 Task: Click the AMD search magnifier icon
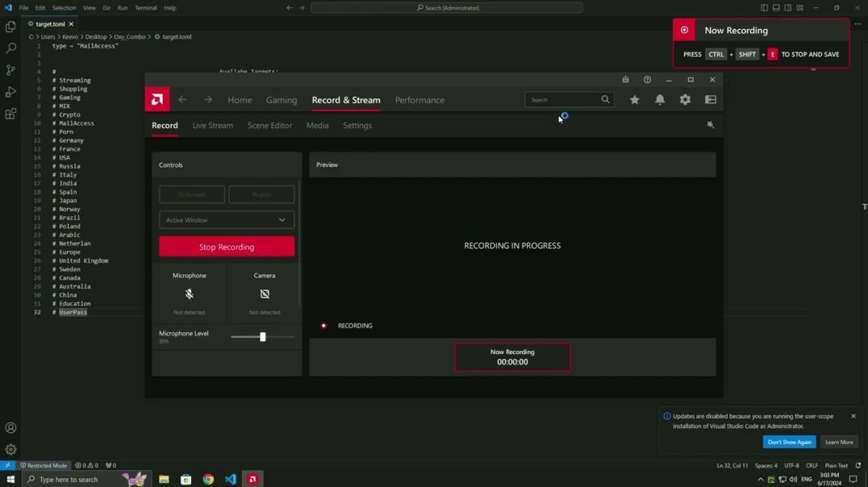point(605,100)
